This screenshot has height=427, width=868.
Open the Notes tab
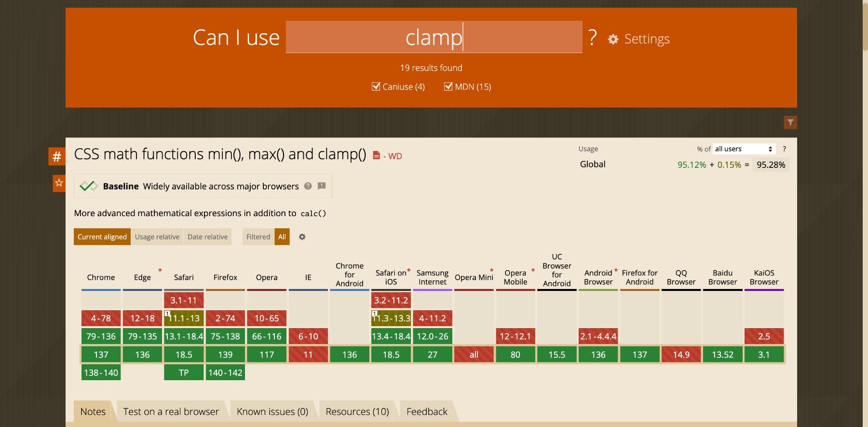93,412
